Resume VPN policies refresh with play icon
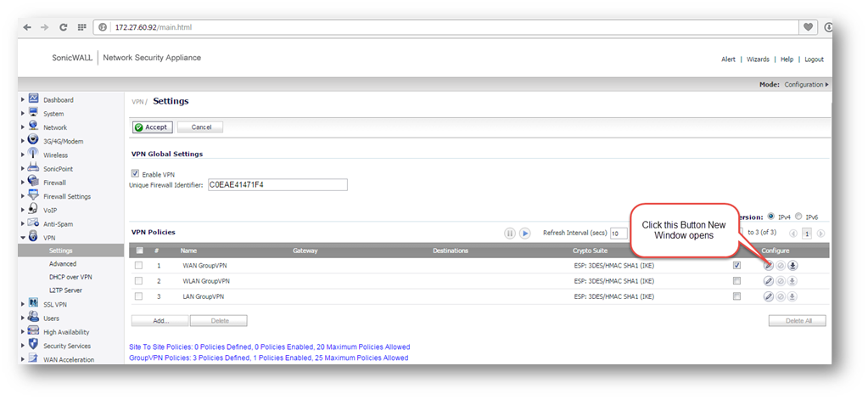The height and width of the screenshot is (400, 868). (525, 233)
